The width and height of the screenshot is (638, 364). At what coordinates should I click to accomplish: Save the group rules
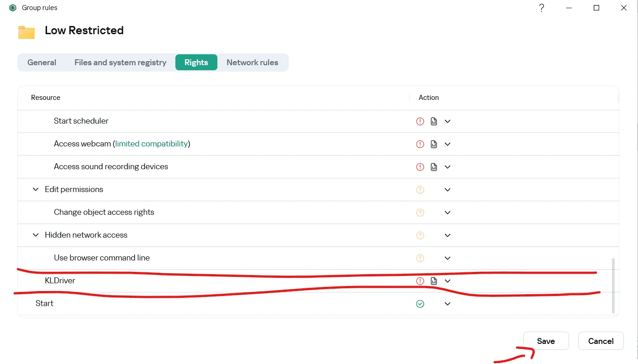[x=546, y=341]
